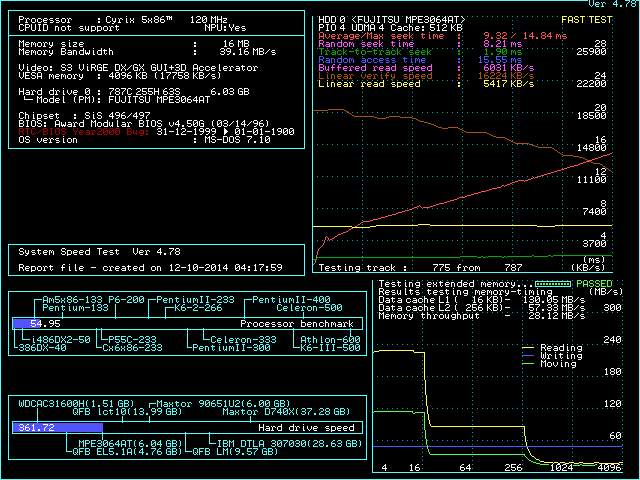Click the blue Hard drive speed score bar
This screenshot has height=480, width=640.
(58, 427)
